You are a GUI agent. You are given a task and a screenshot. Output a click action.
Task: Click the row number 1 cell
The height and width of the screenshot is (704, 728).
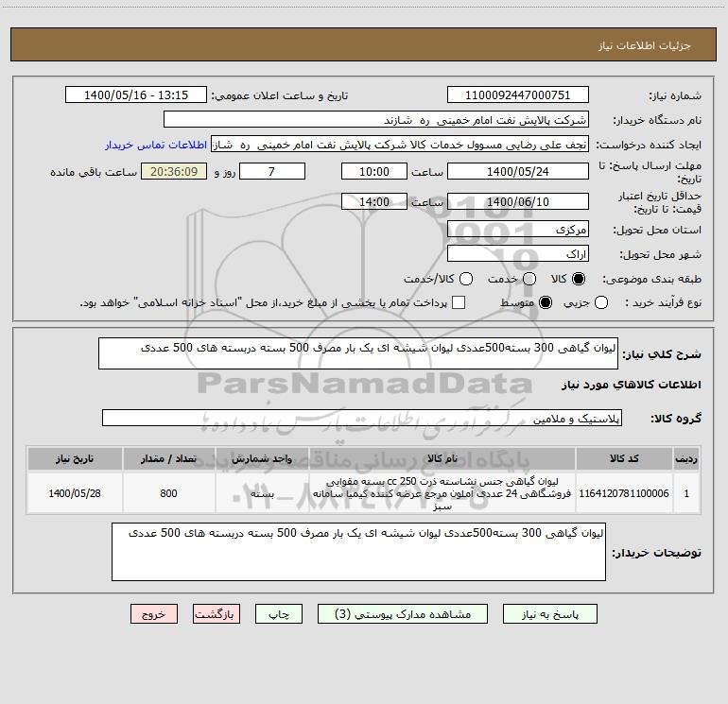686,493
